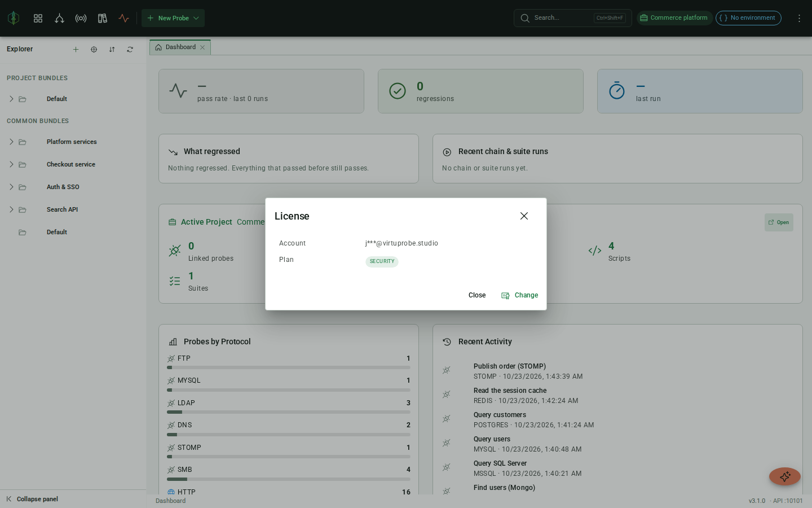Viewport: 812px width, 508px height.
Task: Click the Close button in License dialog
Action: pyautogui.click(x=477, y=295)
